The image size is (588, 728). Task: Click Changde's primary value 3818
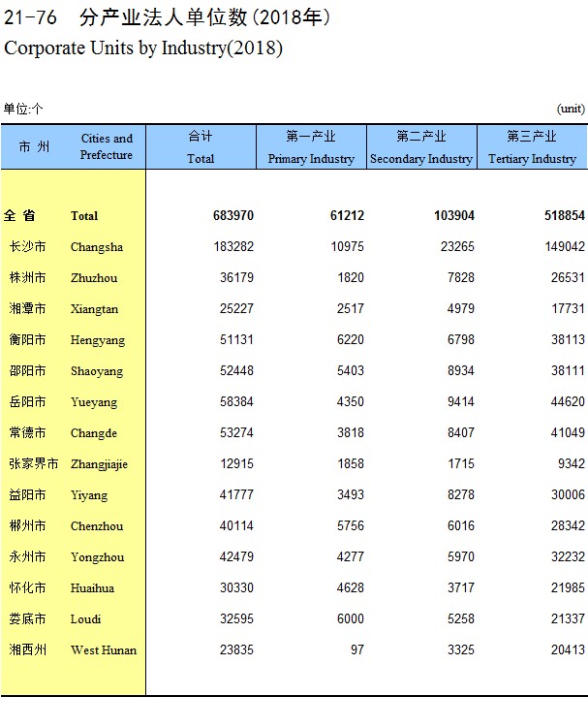pos(351,432)
